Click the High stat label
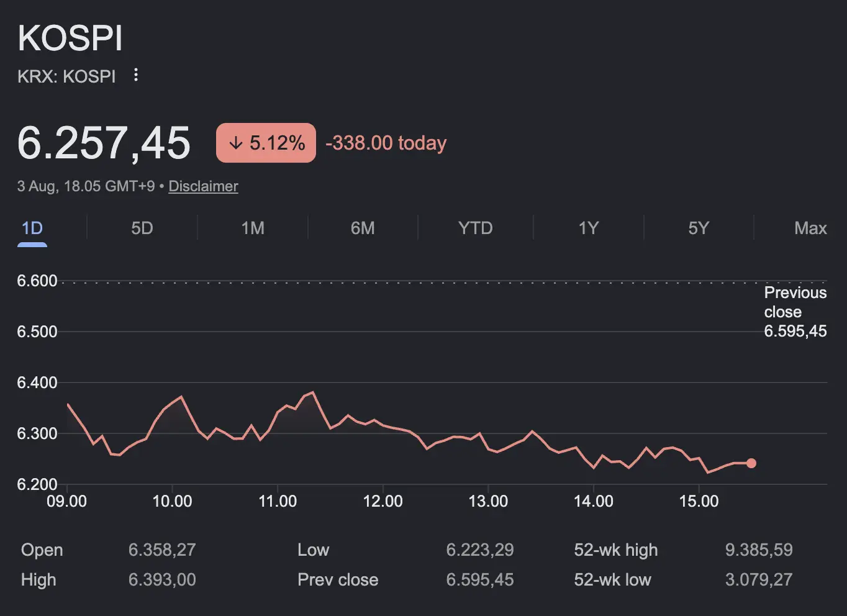Screen dimensions: 847x616 click(x=38, y=580)
